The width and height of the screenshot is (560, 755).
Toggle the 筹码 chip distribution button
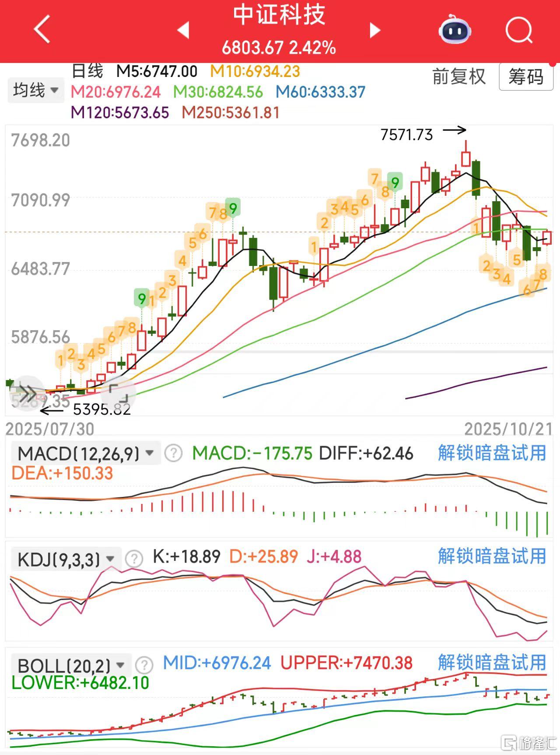pyautogui.click(x=525, y=77)
